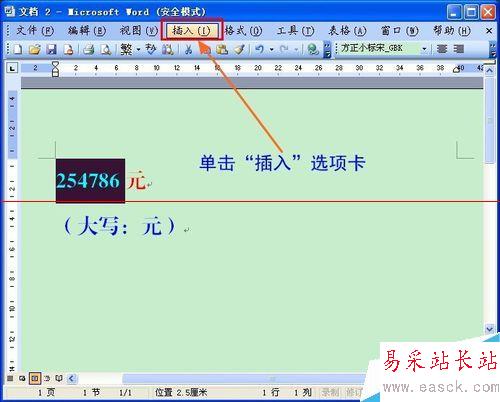Open the 插入(I) menu

pos(191,31)
